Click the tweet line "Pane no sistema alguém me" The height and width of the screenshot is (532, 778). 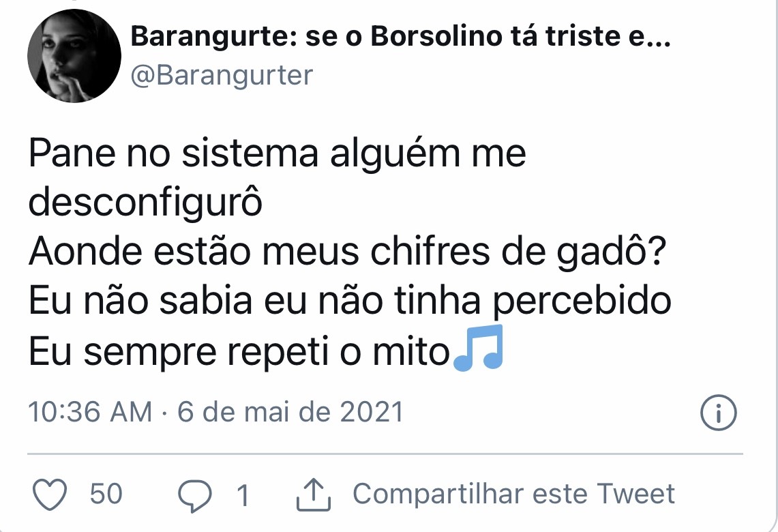click(x=277, y=154)
